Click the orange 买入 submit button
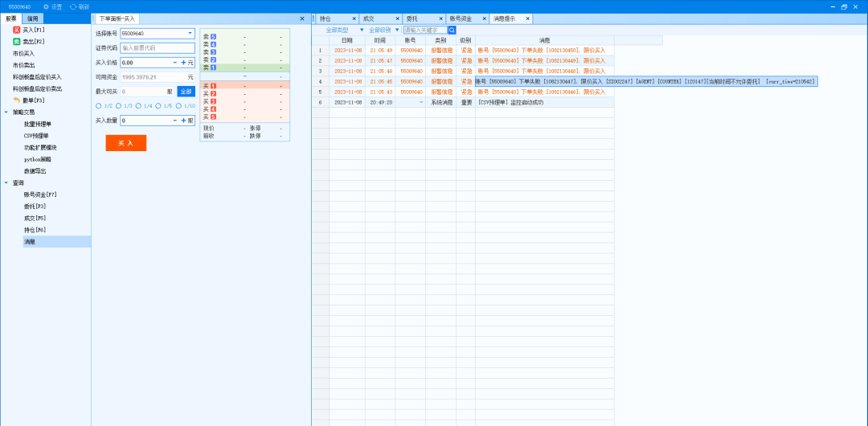 click(x=125, y=143)
